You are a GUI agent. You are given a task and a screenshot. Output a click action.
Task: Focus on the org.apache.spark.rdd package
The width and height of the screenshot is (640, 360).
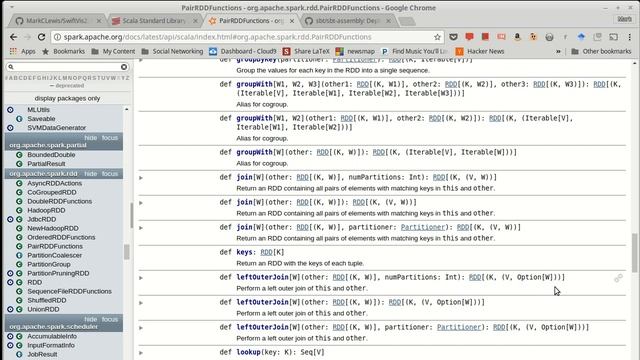(x=110, y=173)
